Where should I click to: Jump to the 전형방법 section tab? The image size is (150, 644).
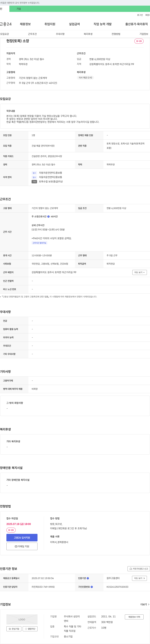pyautogui.click(x=116, y=34)
